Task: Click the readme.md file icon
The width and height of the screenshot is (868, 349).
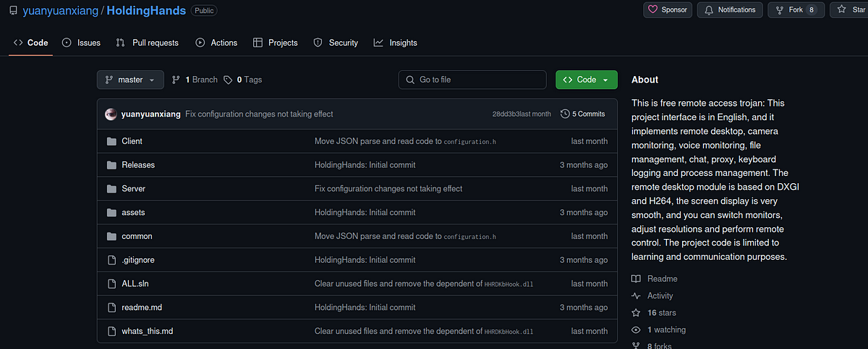Action: pyautogui.click(x=111, y=308)
